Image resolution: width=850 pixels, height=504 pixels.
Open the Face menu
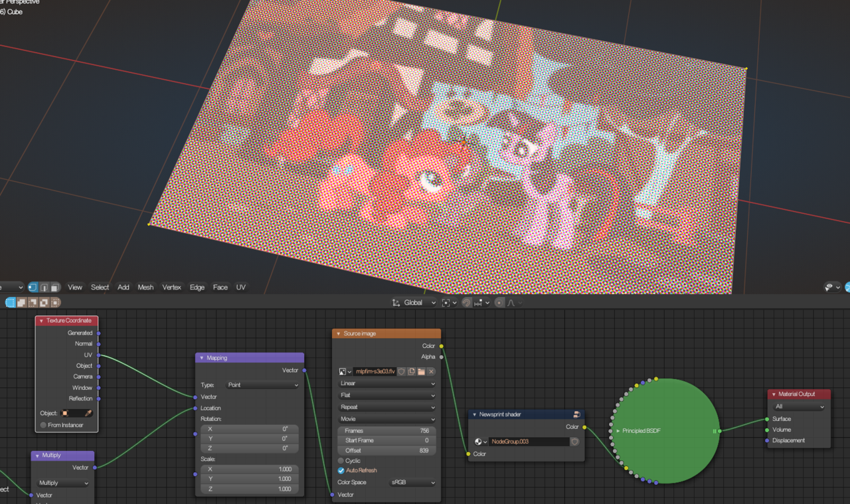coord(220,288)
